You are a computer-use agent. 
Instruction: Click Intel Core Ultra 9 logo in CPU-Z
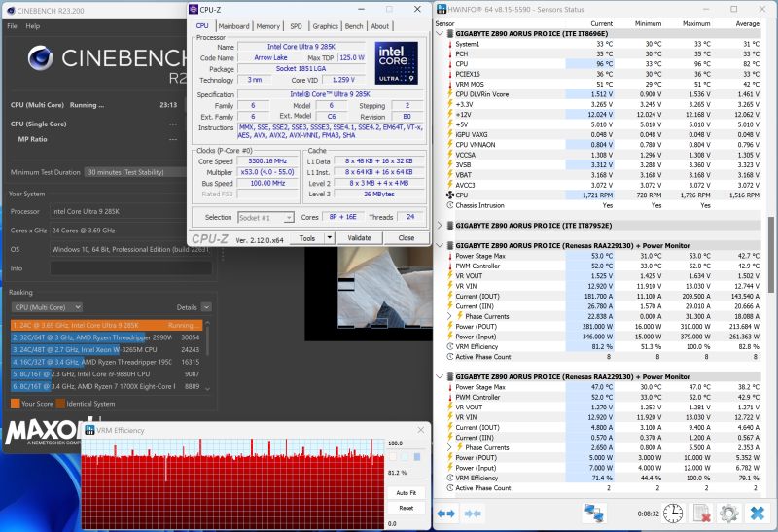click(x=396, y=63)
